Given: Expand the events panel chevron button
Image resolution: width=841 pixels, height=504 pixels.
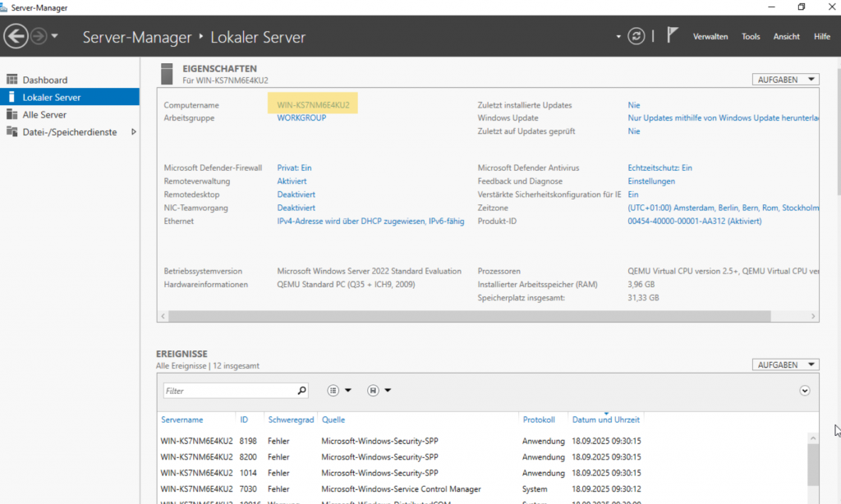Looking at the screenshot, I should point(805,391).
